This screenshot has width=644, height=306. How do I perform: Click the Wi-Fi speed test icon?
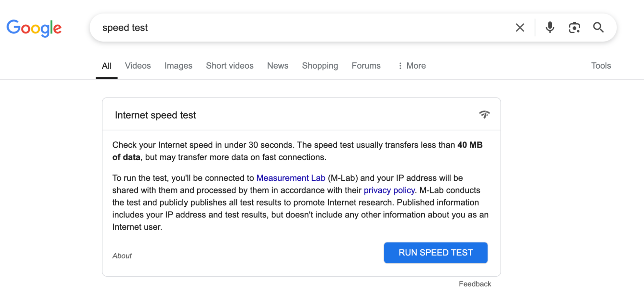click(x=485, y=114)
